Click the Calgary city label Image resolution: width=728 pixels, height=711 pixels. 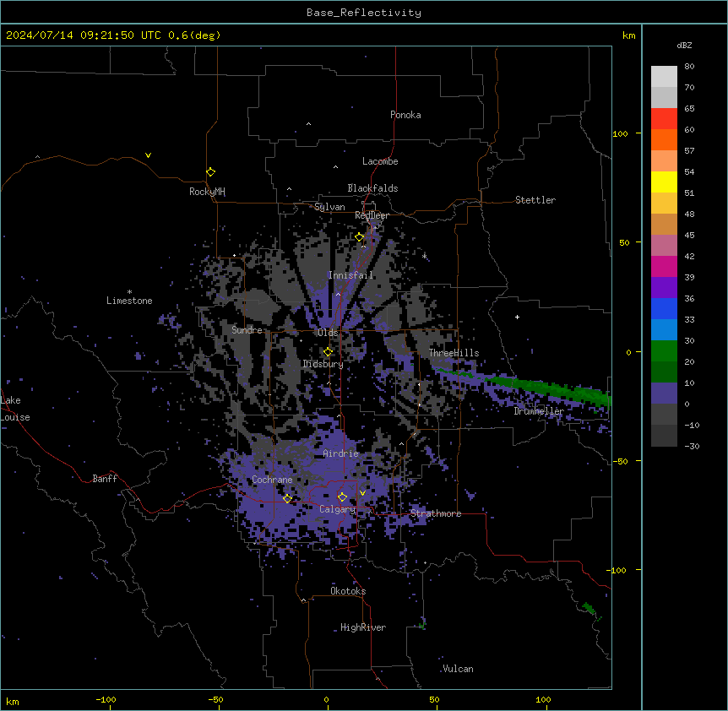click(337, 509)
